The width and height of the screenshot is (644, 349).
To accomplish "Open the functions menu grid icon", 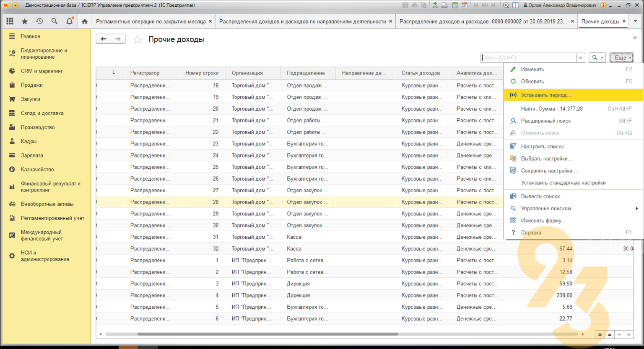I will coord(10,21).
